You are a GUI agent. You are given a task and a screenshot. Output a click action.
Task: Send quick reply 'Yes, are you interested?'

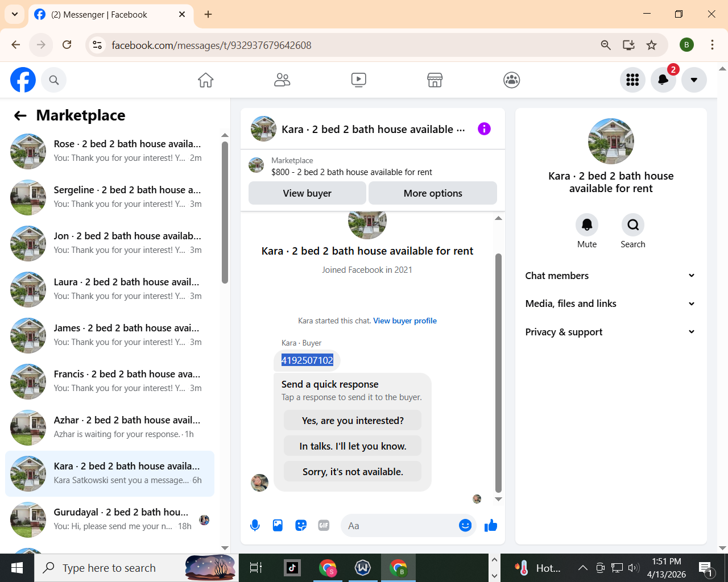(x=353, y=421)
